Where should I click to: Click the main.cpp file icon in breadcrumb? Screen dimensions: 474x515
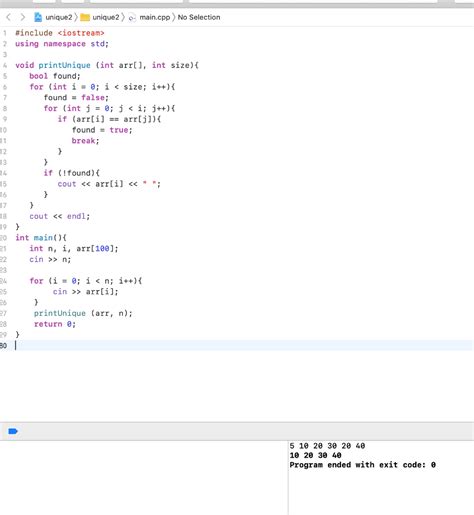(132, 17)
